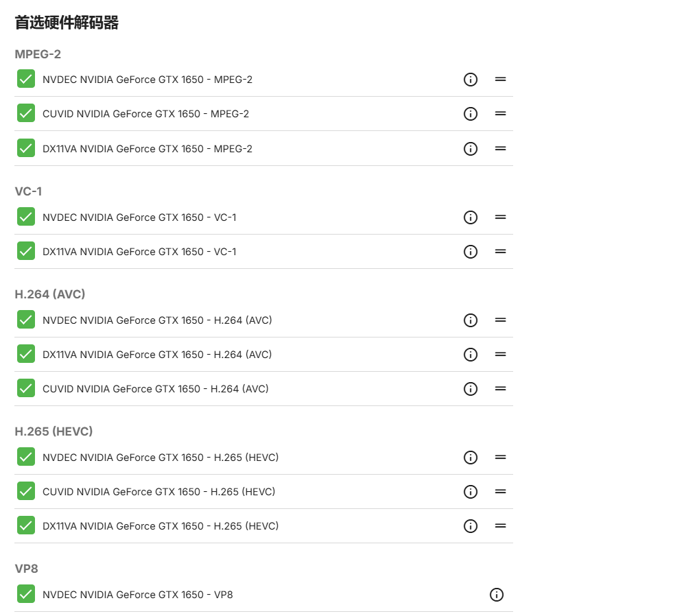
Task: Click reorder handle for DX11VA H.265 (HEVC)
Action: [x=500, y=526]
